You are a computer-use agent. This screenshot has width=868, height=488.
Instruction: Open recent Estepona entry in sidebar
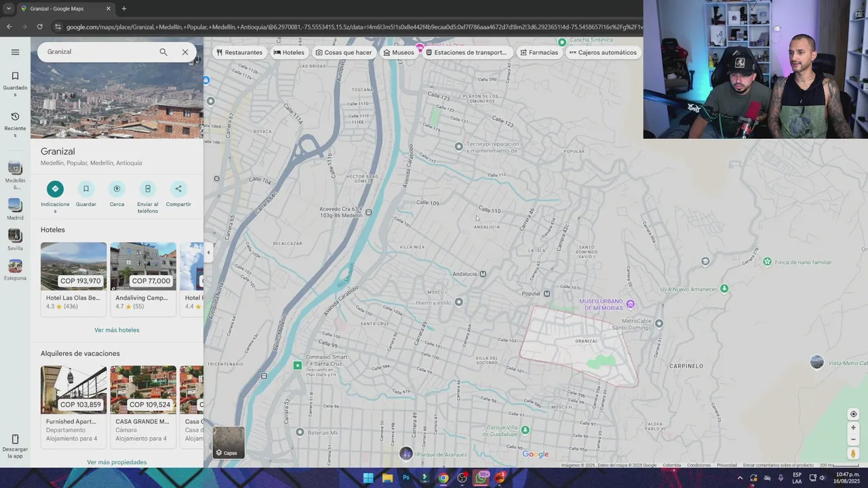[x=15, y=270]
